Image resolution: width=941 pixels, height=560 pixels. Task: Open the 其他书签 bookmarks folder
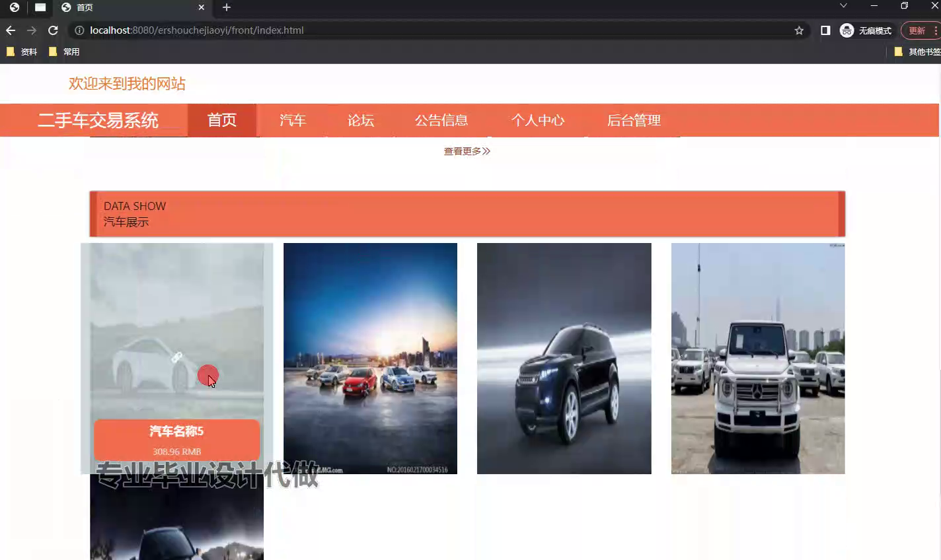917,52
